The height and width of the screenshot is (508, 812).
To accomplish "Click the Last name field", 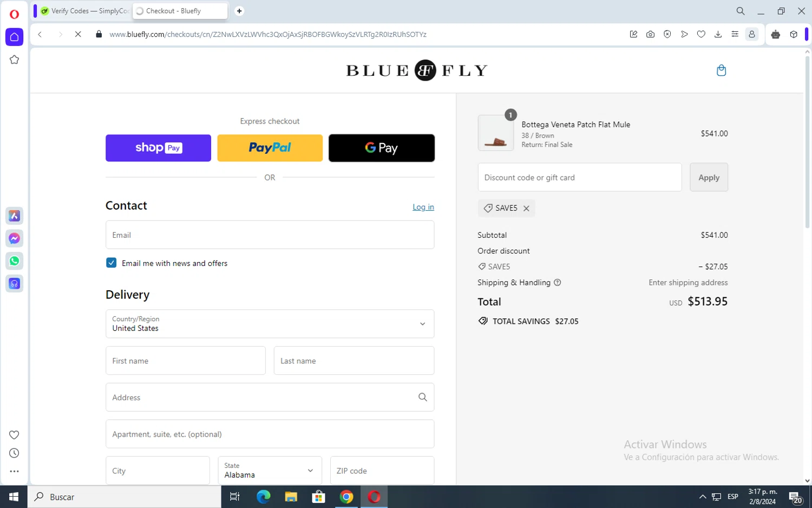I will [354, 361].
